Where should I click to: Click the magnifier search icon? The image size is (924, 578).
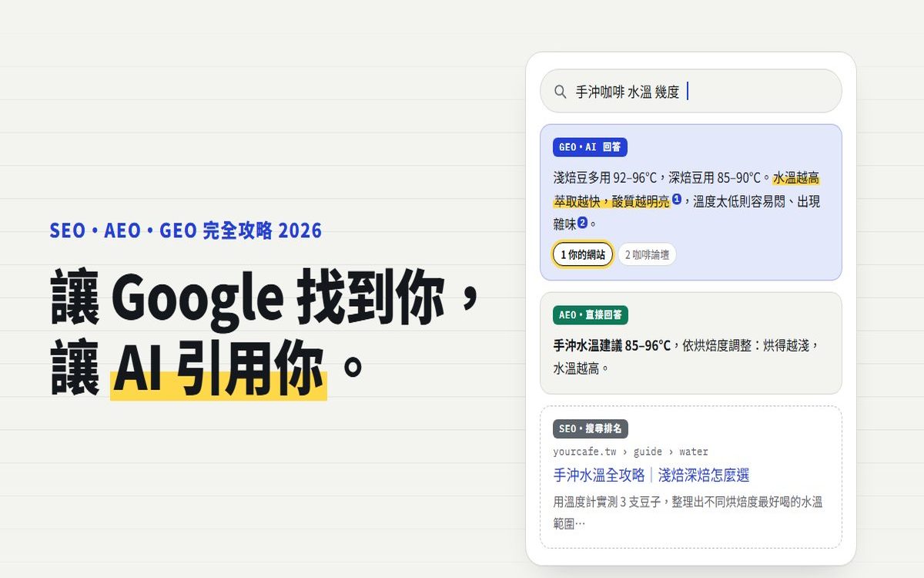(x=561, y=92)
